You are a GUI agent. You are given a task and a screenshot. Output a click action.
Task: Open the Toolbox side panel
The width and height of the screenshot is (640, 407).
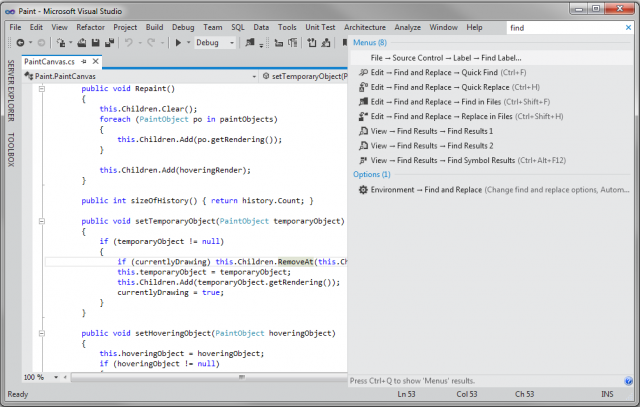[11, 149]
